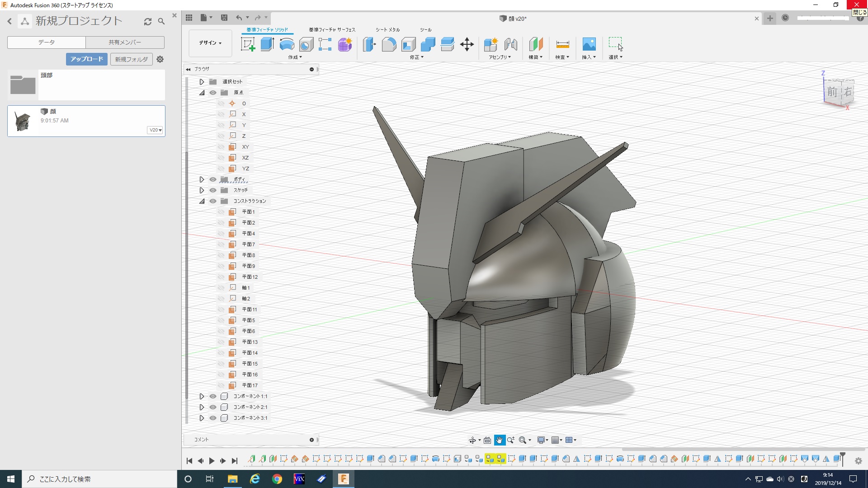Viewport: 868px width, 488px height.
Task: Click the 新規フォルダ button
Action: click(x=131, y=59)
